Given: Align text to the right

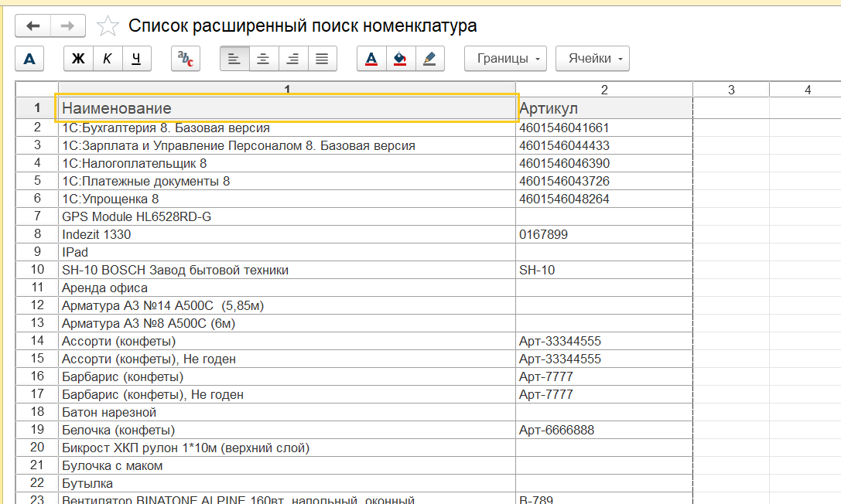Looking at the screenshot, I should click(293, 59).
